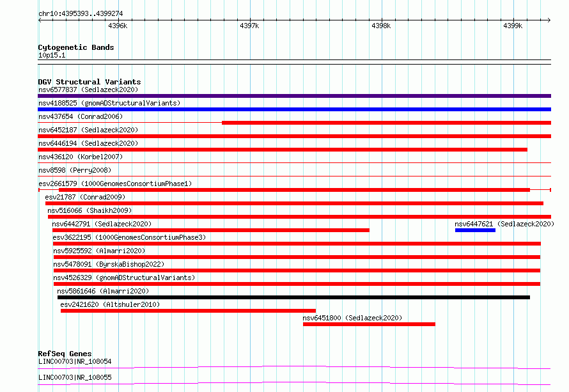Click the RefSeq Genes track heading
Image resolution: width=569 pixels, height=392 pixels.
coord(65,354)
